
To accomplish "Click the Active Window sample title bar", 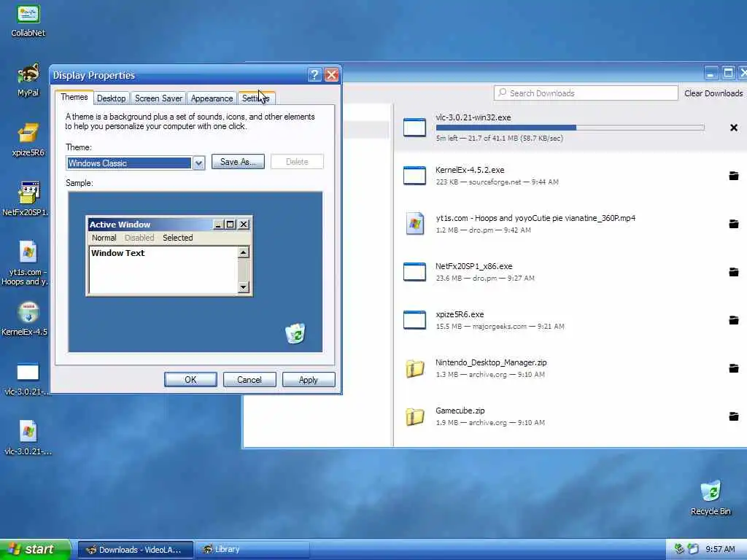I will point(169,225).
